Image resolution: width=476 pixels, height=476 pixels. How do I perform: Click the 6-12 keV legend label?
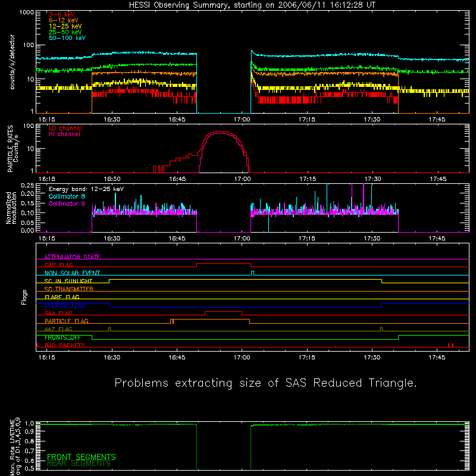(64, 20)
